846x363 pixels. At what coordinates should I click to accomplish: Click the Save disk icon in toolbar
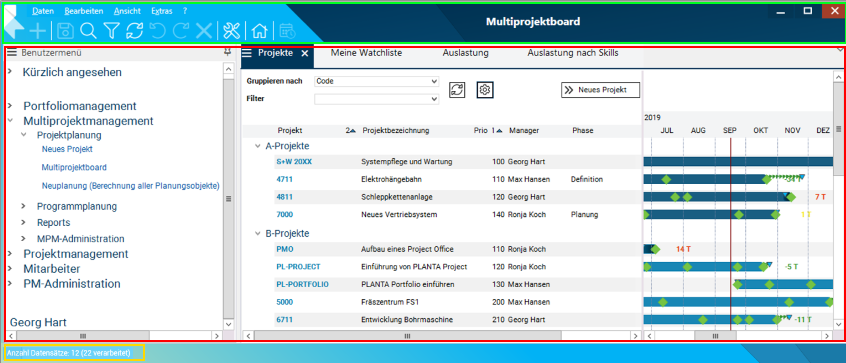[x=66, y=31]
